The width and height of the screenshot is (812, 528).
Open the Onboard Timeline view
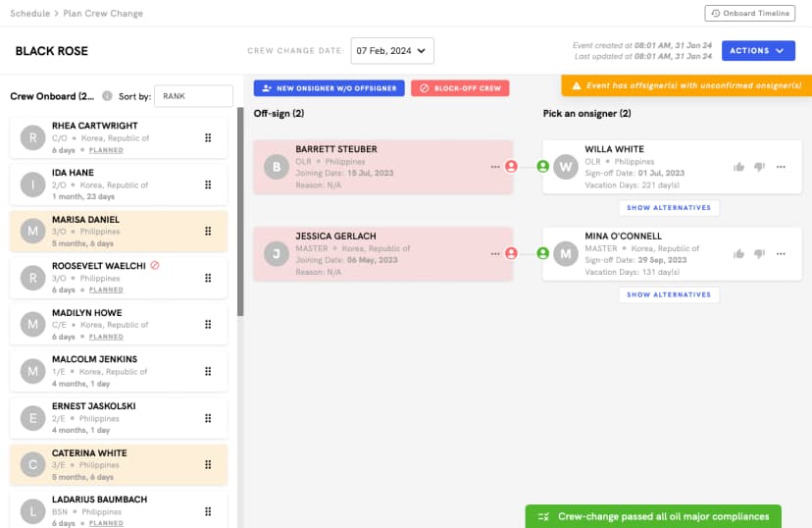coord(748,14)
